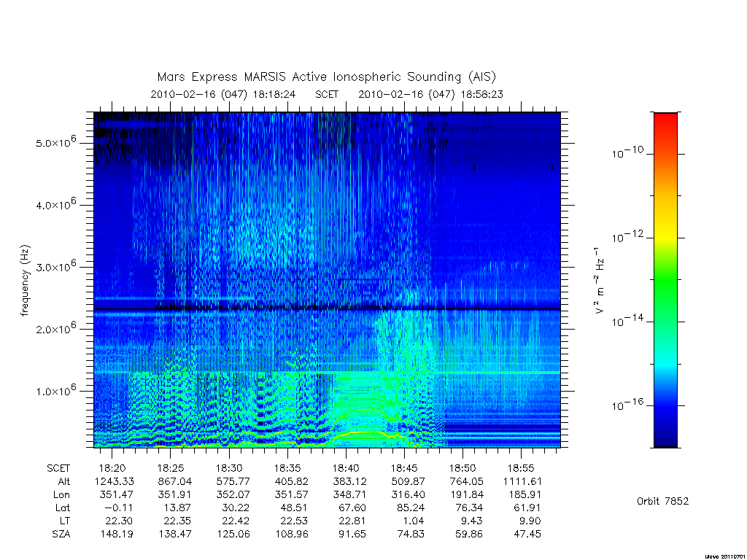747x560 pixels.
Task: Click the 18:25 time tick label
Action: click(x=171, y=468)
